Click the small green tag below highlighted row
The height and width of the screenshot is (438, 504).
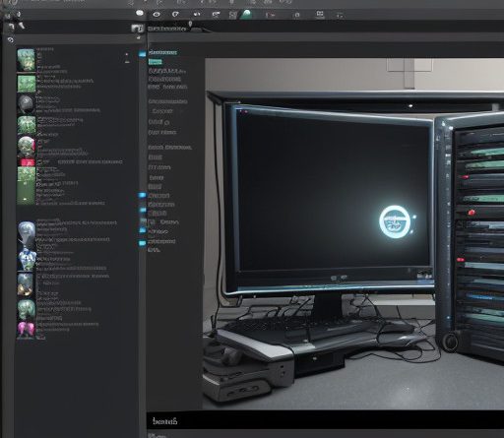coord(156,62)
